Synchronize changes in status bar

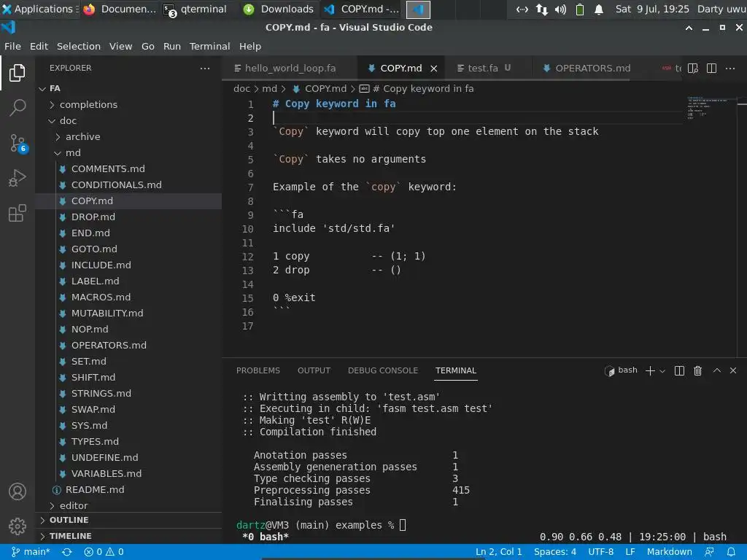(x=67, y=552)
